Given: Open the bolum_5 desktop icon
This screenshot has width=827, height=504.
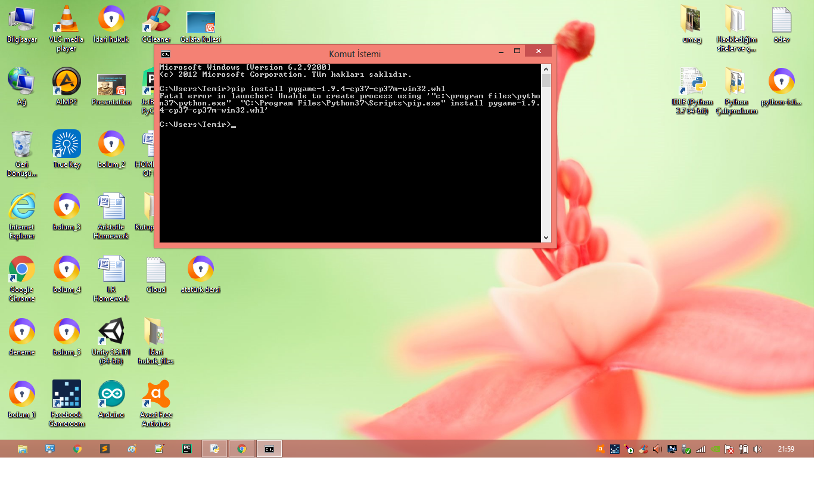Looking at the screenshot, I should (x=66, y=337).
